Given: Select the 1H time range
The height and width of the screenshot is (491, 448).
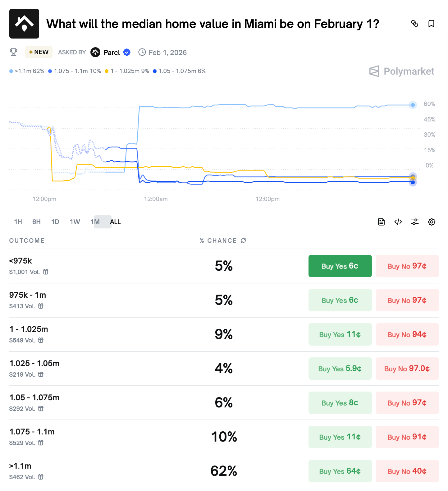Looking at the screenshot, I should tap(18, 222).
